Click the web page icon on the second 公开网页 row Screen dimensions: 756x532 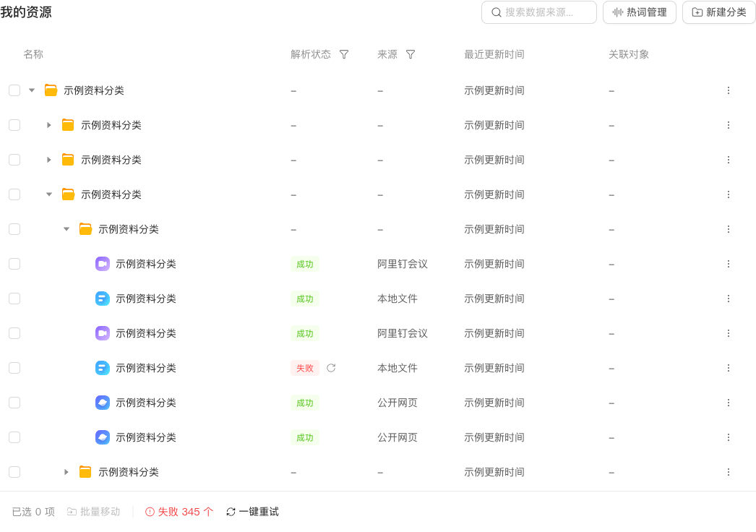[x=102, y=437]
